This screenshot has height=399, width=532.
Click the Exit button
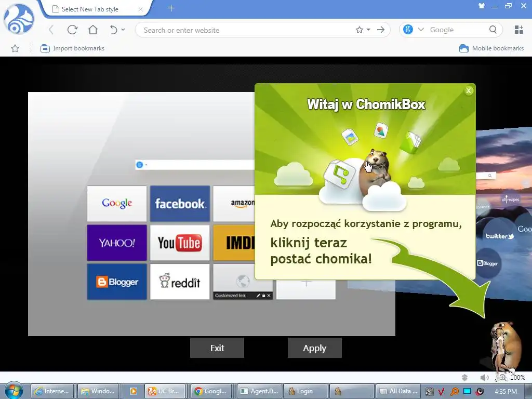217,348
